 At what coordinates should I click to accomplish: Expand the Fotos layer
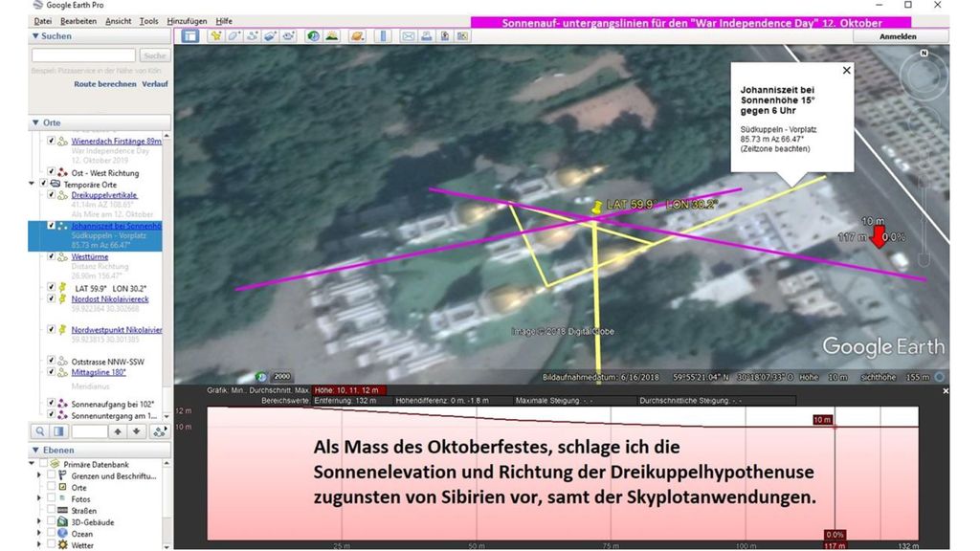coord(40,498)
